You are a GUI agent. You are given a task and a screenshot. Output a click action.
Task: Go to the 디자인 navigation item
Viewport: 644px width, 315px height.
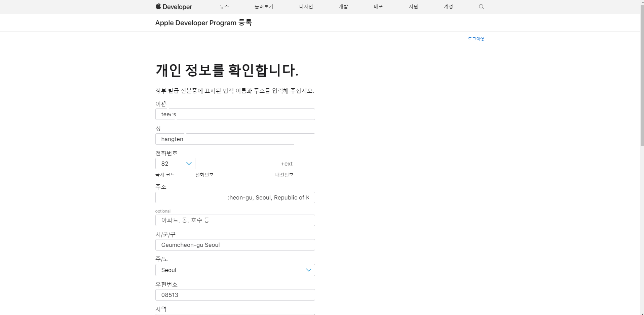pyautogui.click(x=306, y=7)
